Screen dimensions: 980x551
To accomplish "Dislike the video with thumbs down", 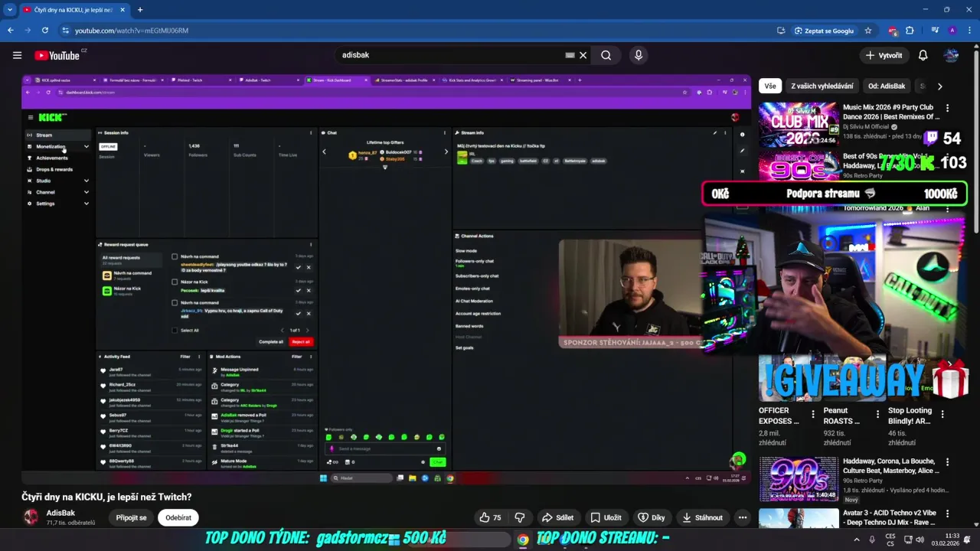I will point(520,517).
